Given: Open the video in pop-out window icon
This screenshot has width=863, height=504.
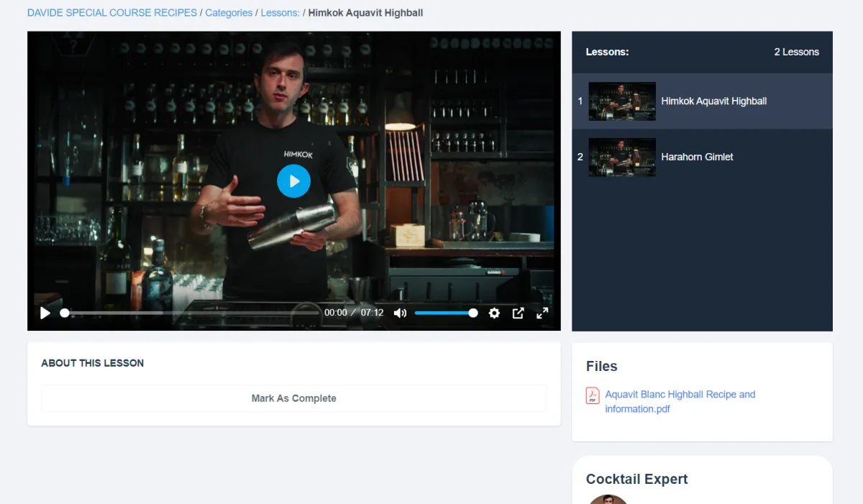Looking at the screenshot, I should tap(518, 313).
